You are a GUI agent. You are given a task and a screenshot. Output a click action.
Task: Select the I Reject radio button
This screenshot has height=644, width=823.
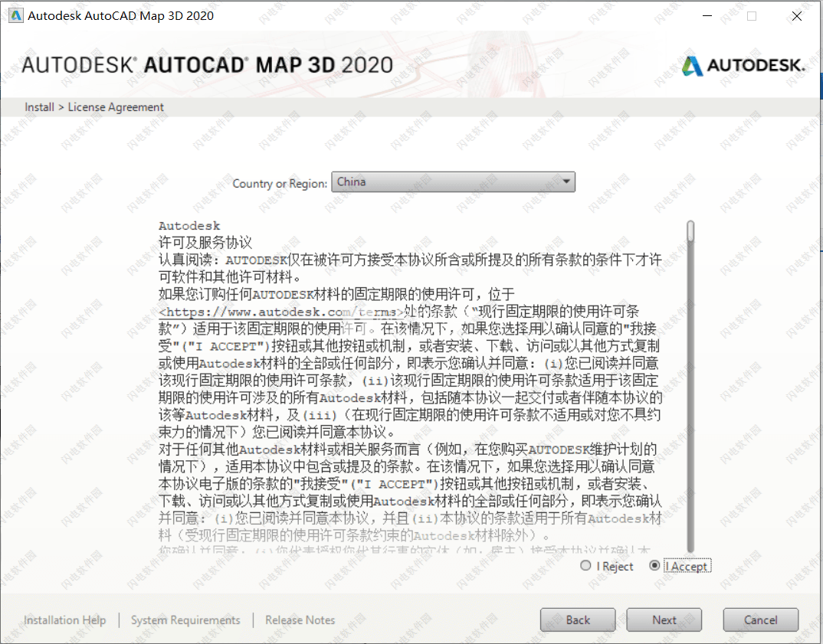(x=585, y=565)
